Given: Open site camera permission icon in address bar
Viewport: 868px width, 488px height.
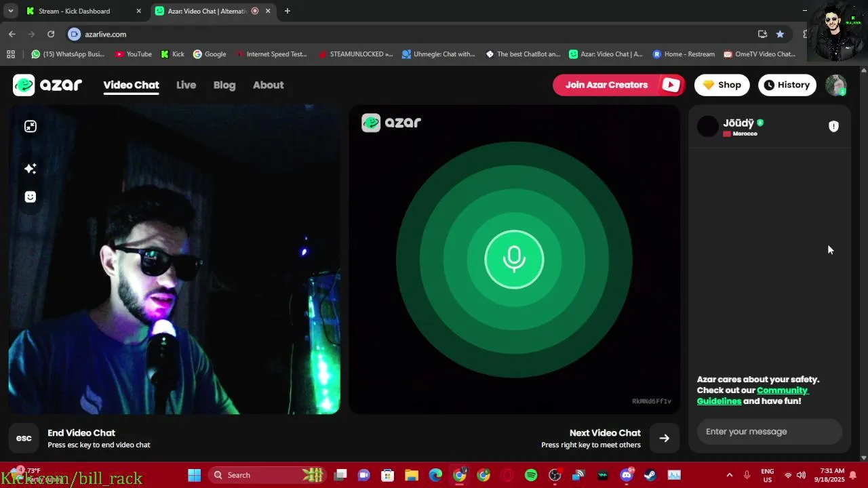Looking at the screenshot, I should pos(75,34).
